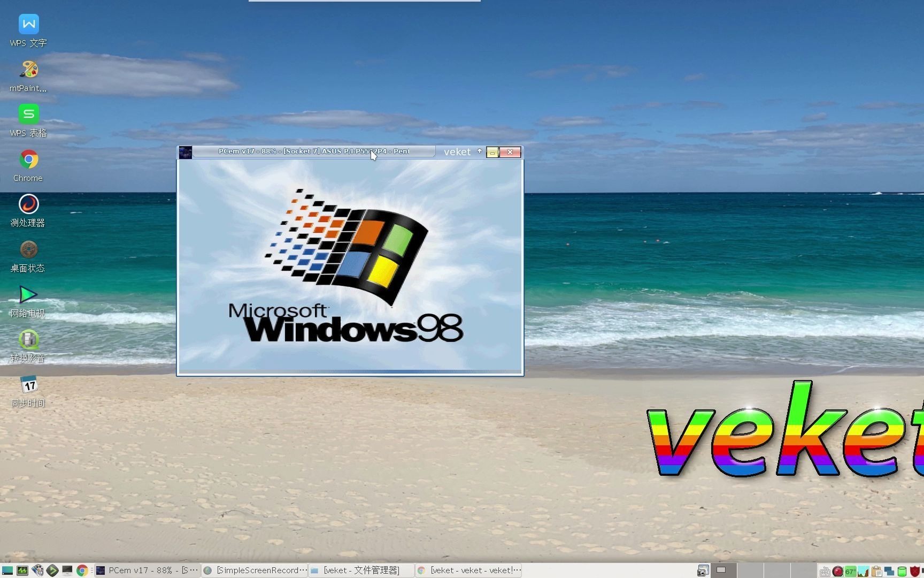Image resolution: width=924 pixels, height=578 pixels.
Task: Click the show-desktop icon in taskbar
Action: tap(7, 571)
